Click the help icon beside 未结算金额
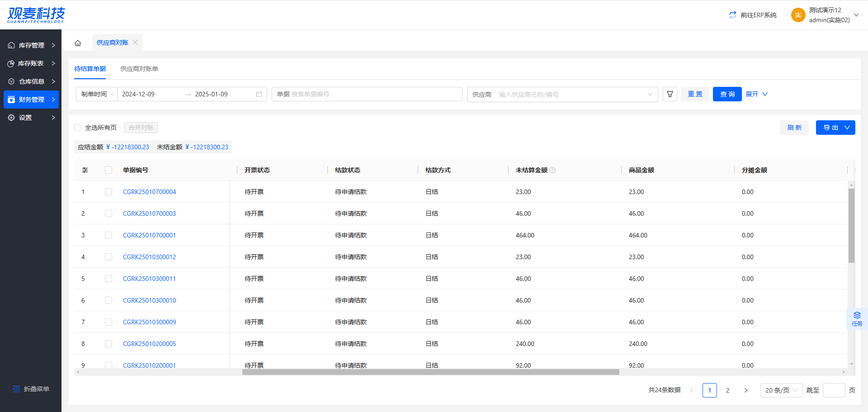The image size is (868, 412). pyautogui.click(x=552, y=170)
